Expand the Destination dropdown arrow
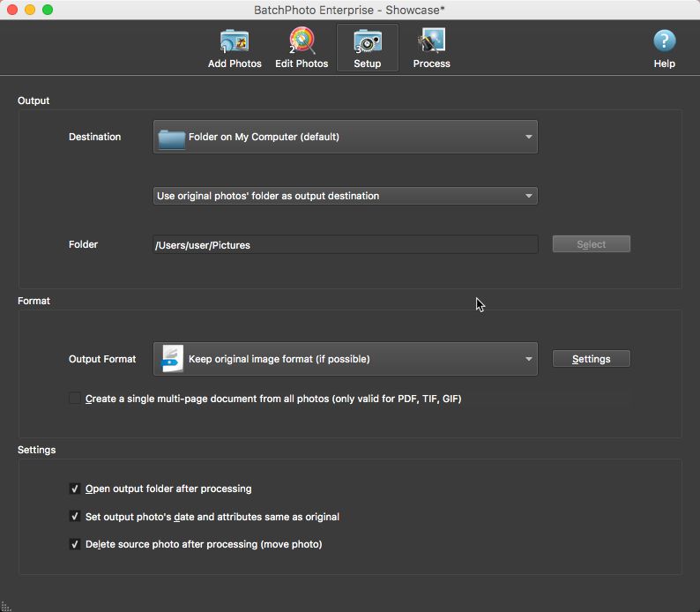This screenshot has height=612, width=700. tap(528, 138)
